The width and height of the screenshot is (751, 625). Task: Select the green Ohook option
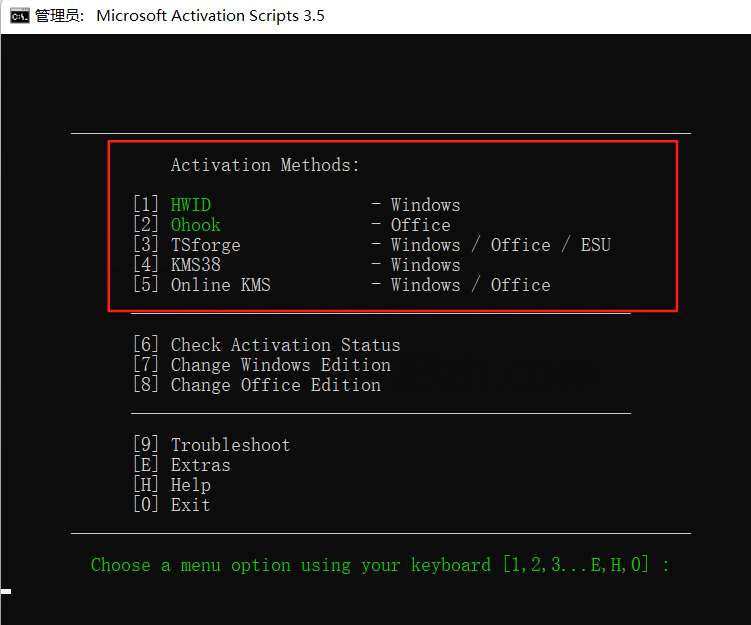tap(195, 225)
